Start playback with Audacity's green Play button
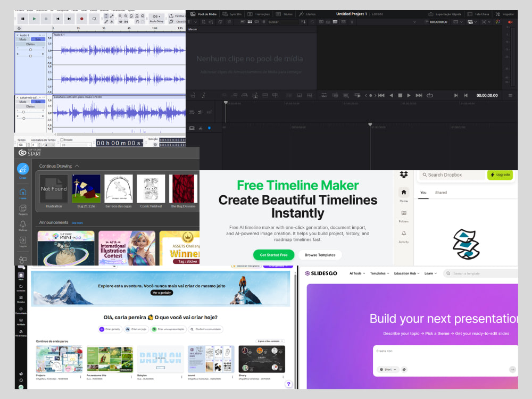532x399 pixels. click(34, 19)
